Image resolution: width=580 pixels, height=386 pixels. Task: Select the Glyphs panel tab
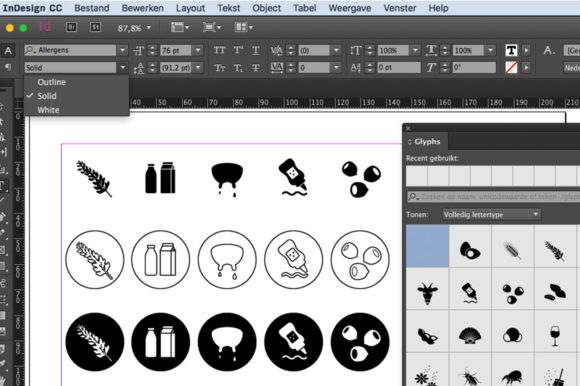point(427,142)
